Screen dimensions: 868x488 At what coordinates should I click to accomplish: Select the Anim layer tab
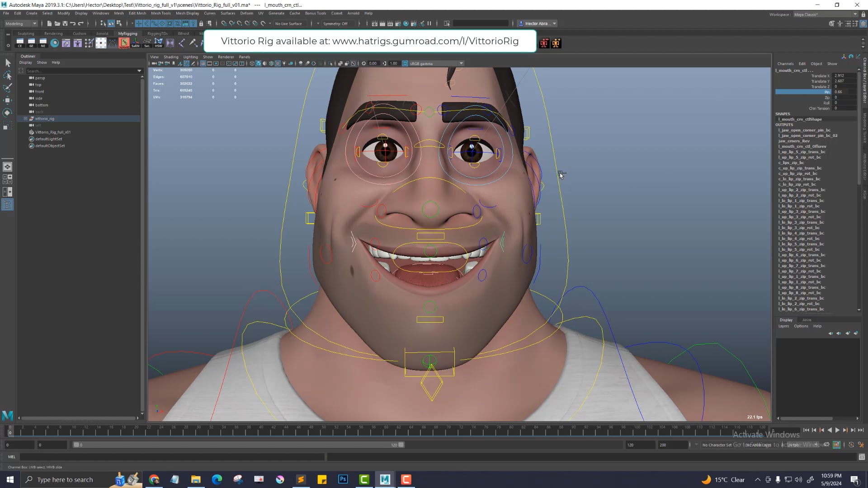807,320
